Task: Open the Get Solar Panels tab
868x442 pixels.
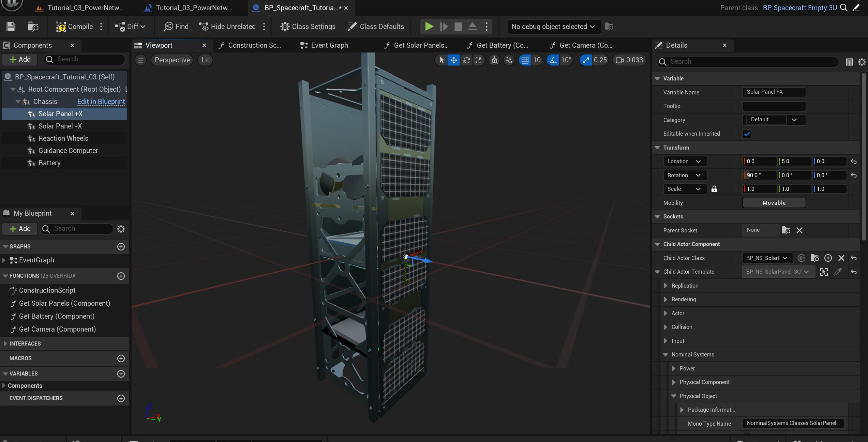Action: [x=416, y=45]
